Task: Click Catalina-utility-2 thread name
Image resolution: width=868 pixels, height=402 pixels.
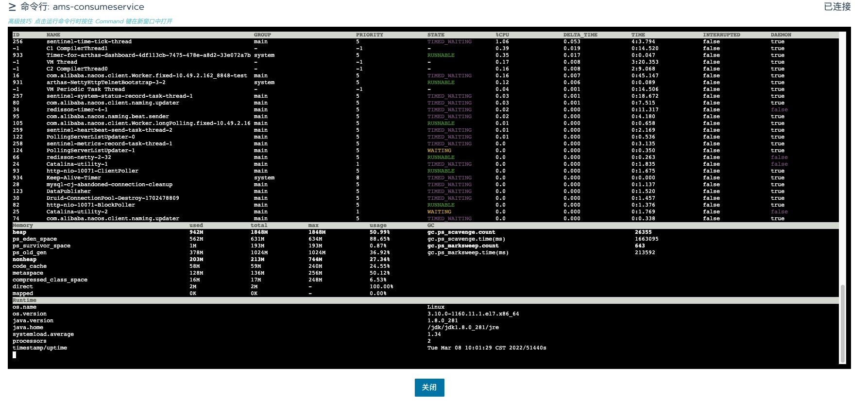Action: coord(77,212)
